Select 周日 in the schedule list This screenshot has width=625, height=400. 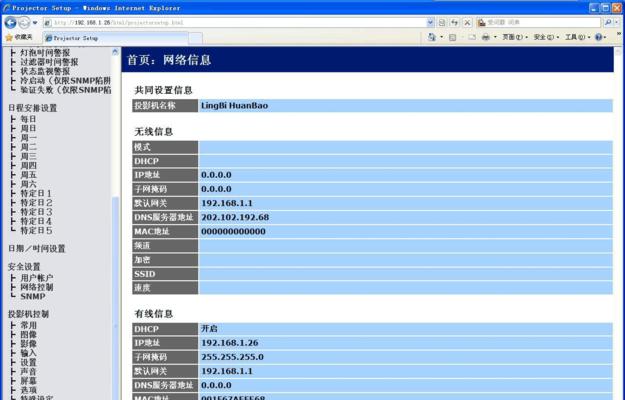[28, 128]
